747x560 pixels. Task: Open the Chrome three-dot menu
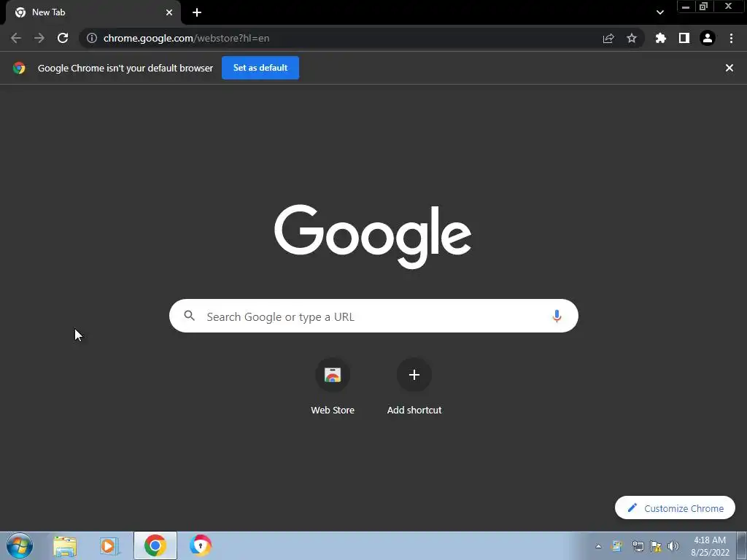click(x=731, y=38)
